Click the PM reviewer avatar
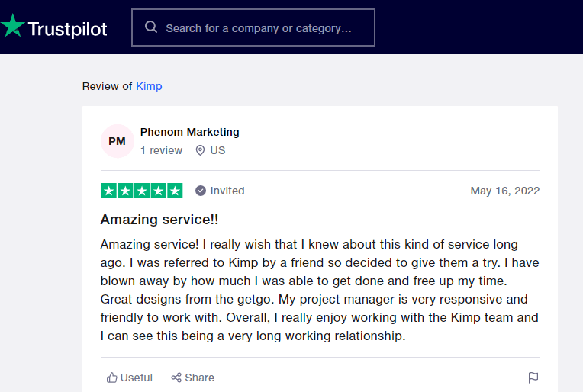This screenshot has width=583, height=392. [x=117, y=141]
